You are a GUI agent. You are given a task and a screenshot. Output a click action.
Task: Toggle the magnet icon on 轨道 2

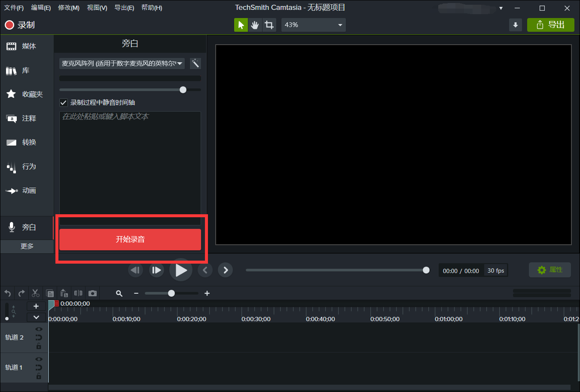39,337
